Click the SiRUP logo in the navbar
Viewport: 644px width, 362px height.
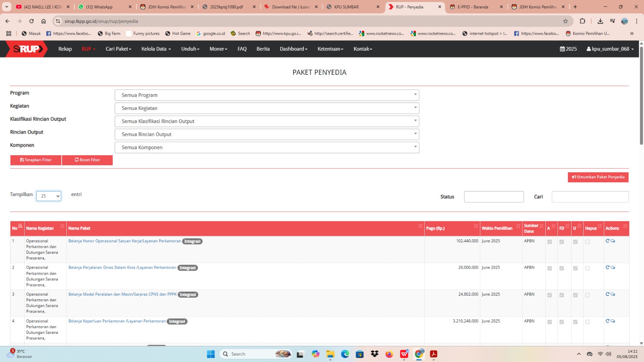[x=27, y=49]
